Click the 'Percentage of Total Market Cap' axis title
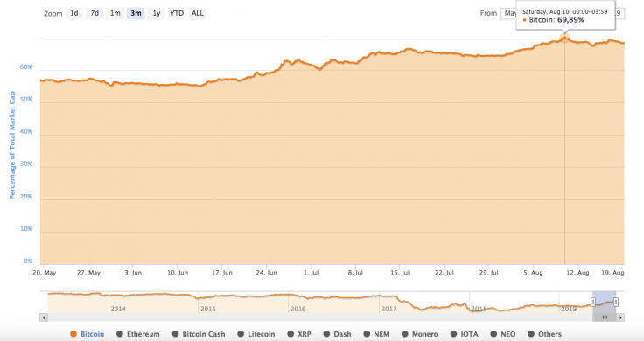The width and height of the screenshot is (644, 341). pyautogui.click(x=12, y=145)
